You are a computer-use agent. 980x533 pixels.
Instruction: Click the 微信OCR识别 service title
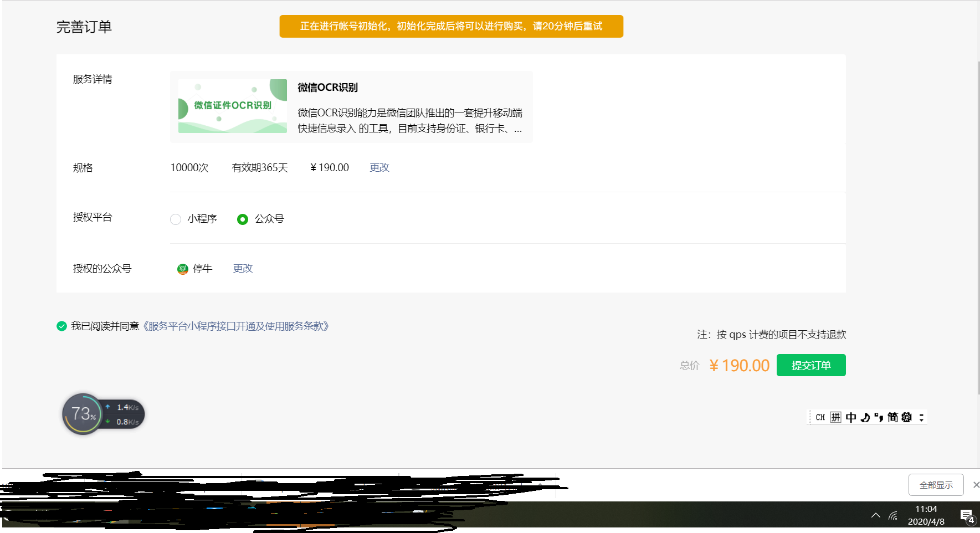(327, 88)
